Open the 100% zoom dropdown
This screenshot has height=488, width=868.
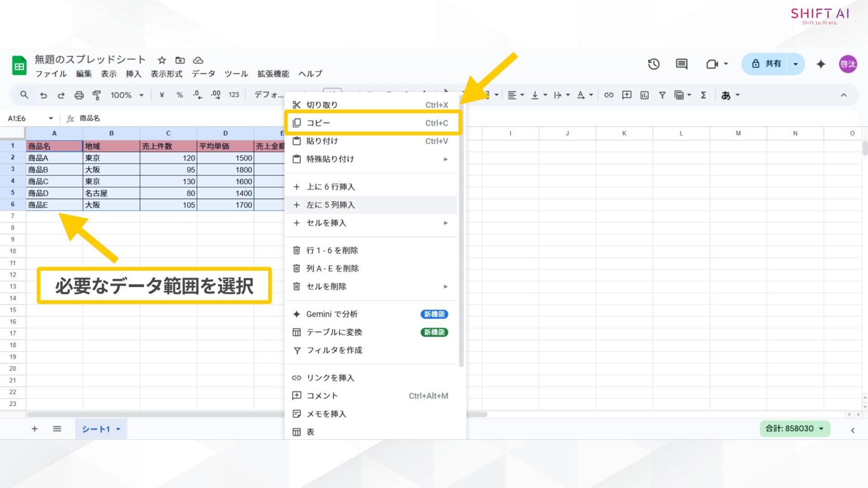(127, 95)
